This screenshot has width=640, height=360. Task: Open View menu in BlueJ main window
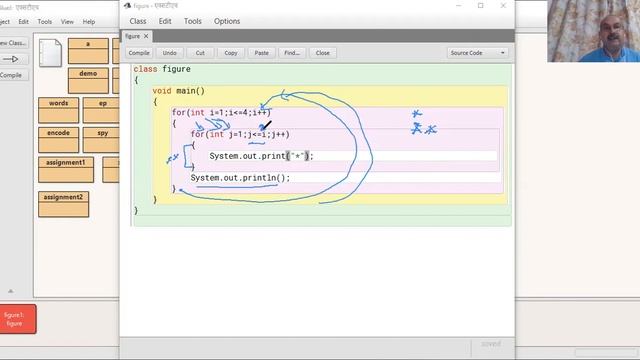click(67, 22)
